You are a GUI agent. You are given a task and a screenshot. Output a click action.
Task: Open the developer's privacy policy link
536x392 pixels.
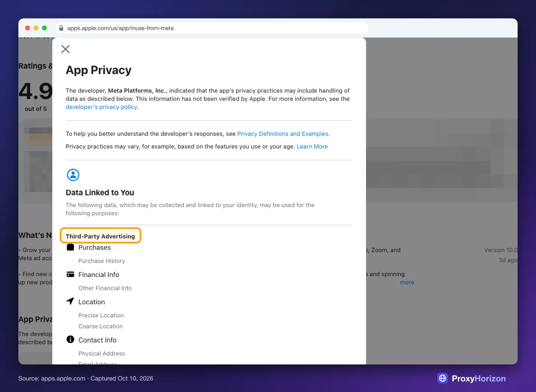(x=101, y=107)
